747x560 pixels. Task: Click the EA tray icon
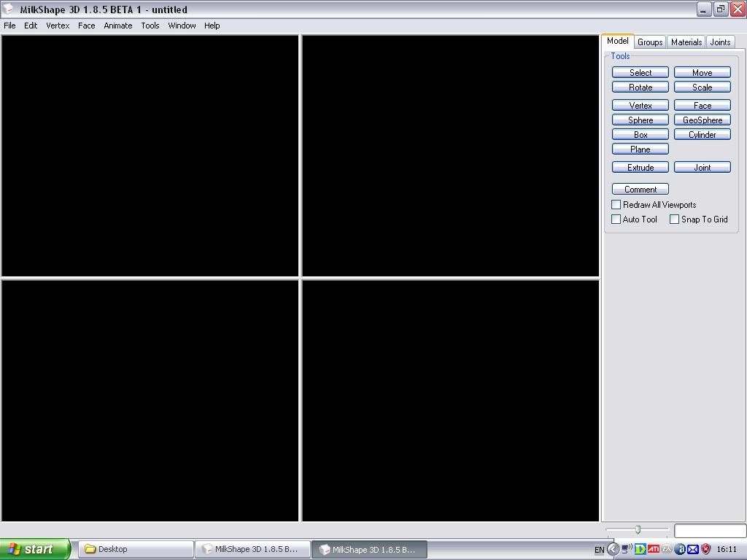point(667,549)
